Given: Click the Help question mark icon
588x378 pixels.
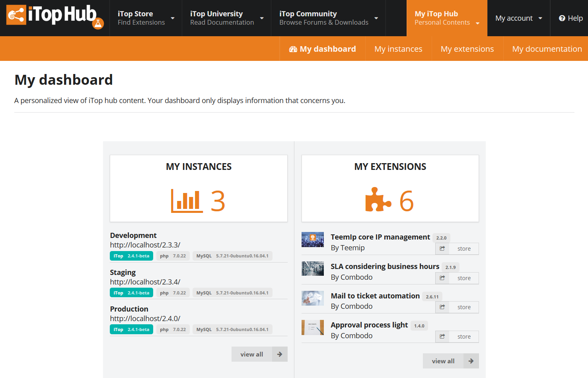Looking at the screenshot, I should 562,18.
